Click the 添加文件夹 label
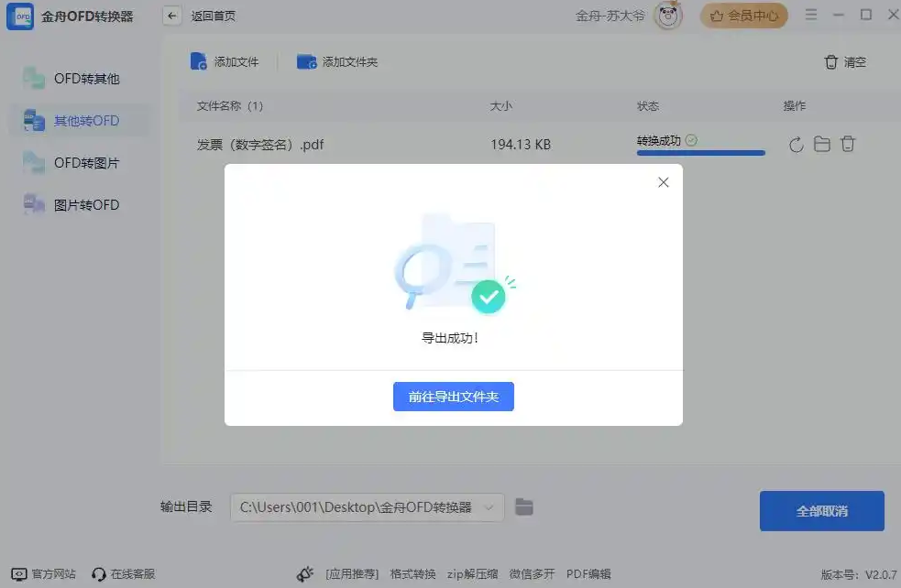 pyautogui.click(x=350, y=62)
